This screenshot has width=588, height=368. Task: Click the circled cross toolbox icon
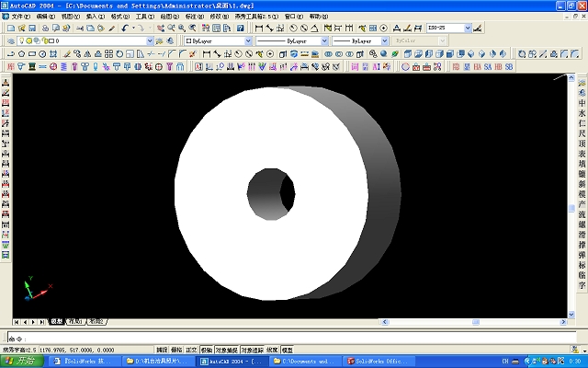(159, 67)
